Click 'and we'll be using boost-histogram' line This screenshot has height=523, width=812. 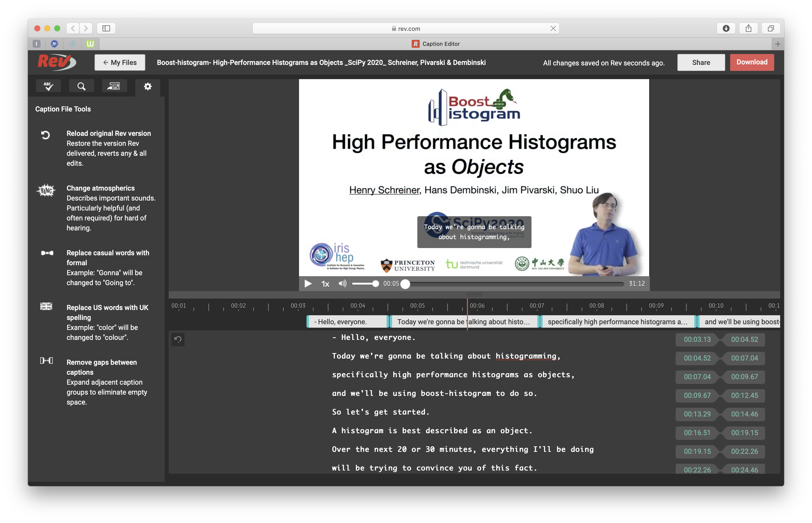pos(435,393)
